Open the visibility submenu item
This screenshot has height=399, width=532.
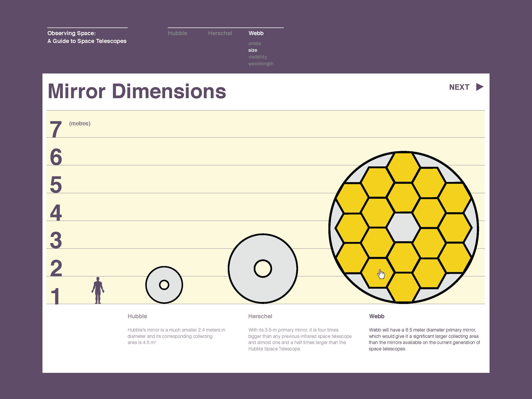click(257, 57)
